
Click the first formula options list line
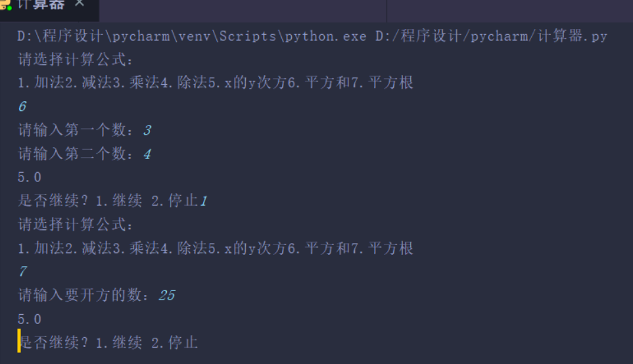[216, 83]
